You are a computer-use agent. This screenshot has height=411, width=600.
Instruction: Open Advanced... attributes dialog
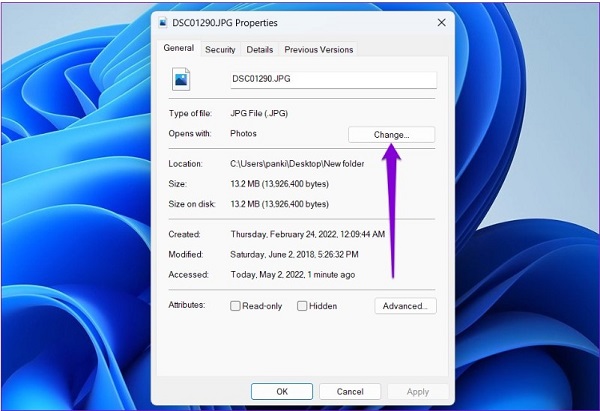click(405, 306)
